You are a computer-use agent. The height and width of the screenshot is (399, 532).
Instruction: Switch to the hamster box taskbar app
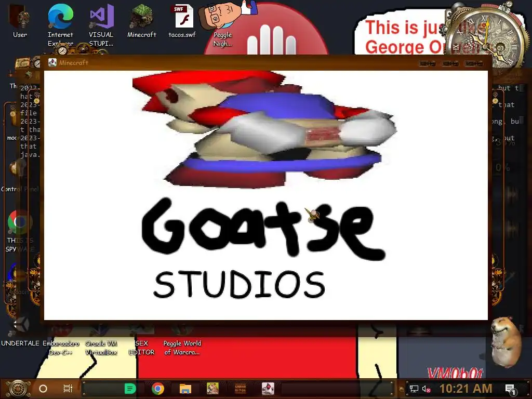pos(212,389)
